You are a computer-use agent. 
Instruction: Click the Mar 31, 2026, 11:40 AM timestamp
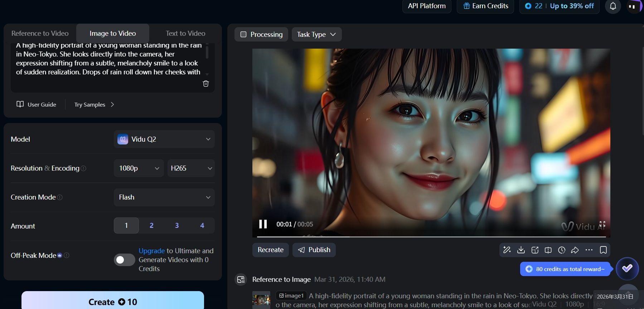tap(350, 279)
